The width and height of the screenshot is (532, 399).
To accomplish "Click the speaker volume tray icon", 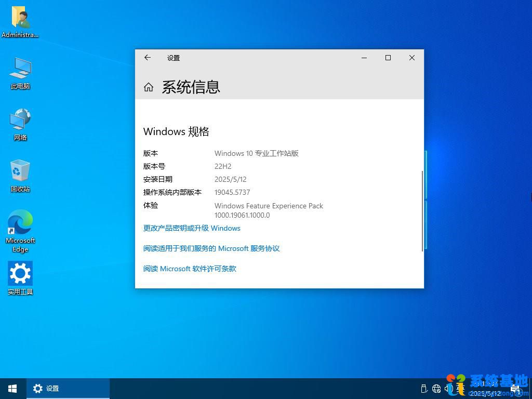I will point(448,389).
